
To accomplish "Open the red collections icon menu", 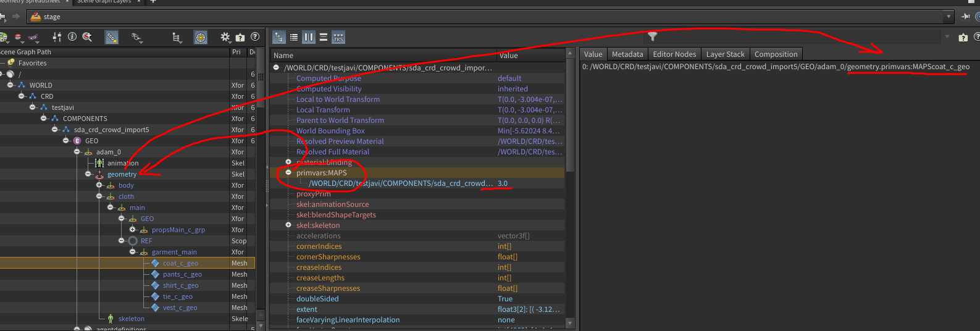I will (x=19, y=38).
